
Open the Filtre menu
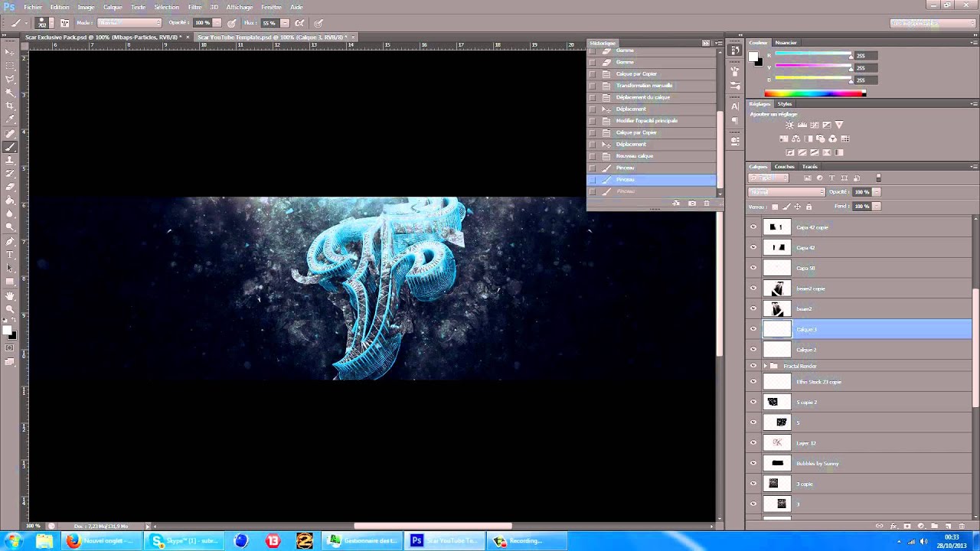tap(194, 7)
